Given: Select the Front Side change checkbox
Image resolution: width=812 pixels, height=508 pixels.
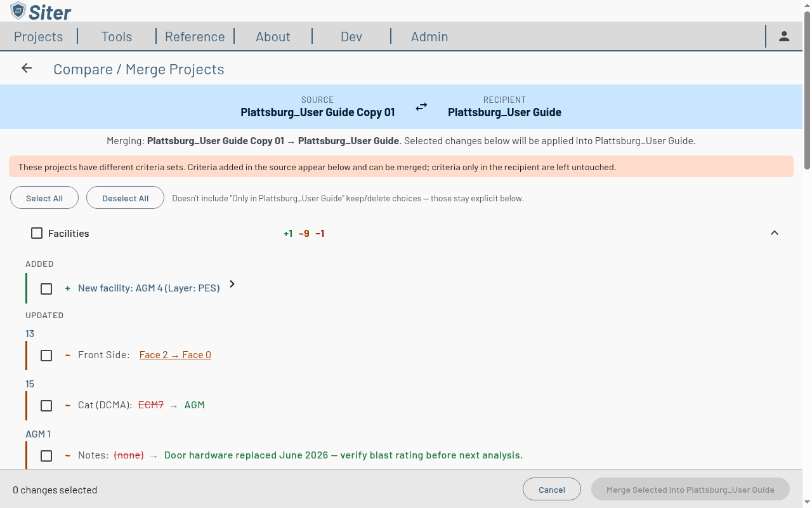Looking at the screenshot, I should click(46, 355).
